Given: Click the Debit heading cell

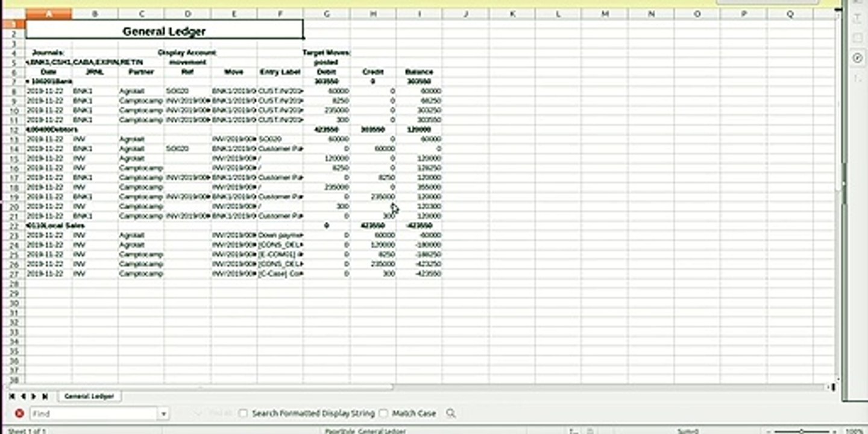Looking at the screenshot, I should 327,72.
